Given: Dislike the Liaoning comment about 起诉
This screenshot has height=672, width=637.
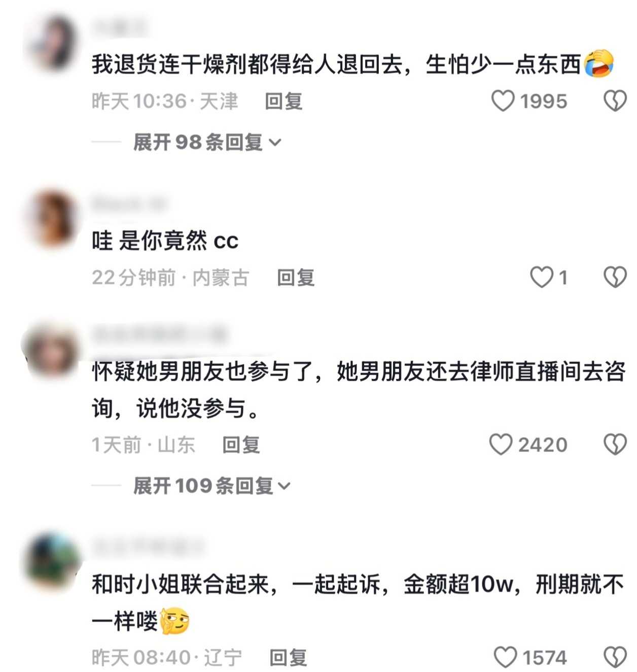Looking at the screenshot, I should coord(615,657).
